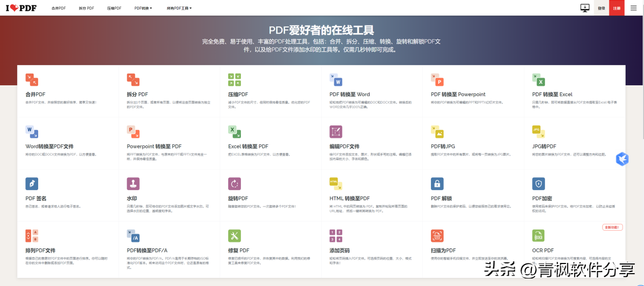The height and width of the screenshot is (286, 644).
Task: Click the PDF转JPG icon
Action: [437, 131]
